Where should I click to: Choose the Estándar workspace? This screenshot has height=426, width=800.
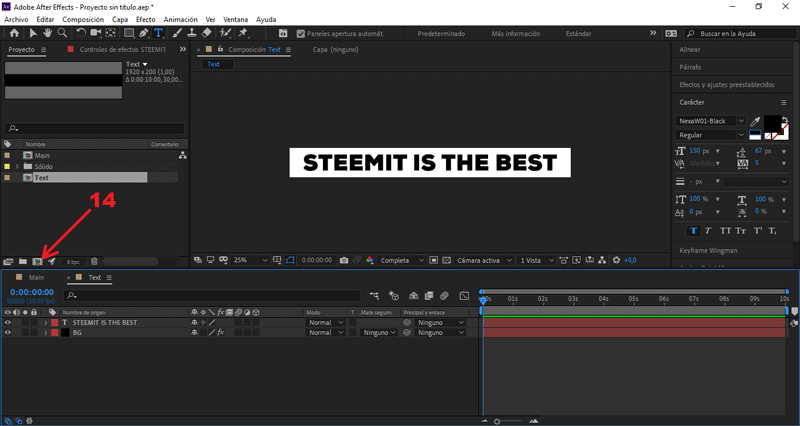pos(578,33)
